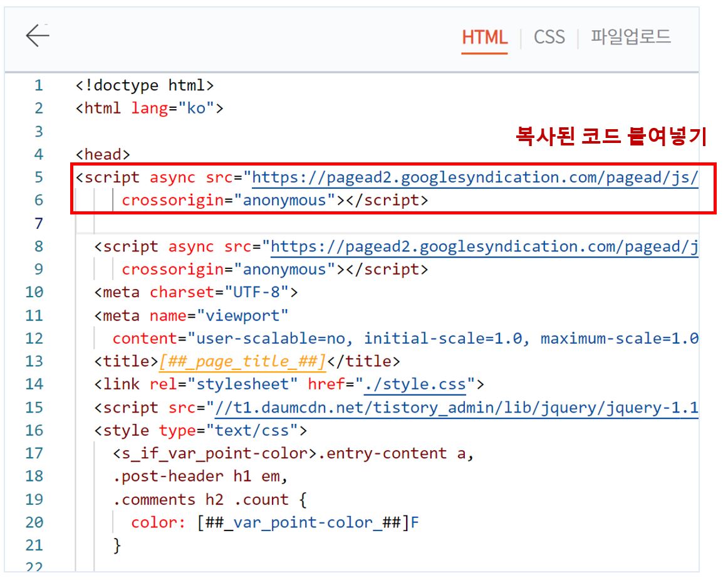Image resolution: width=728 pixels, height=580 pixels.
Task: Click the closing brace on line 21
Action: pos(117,546)
